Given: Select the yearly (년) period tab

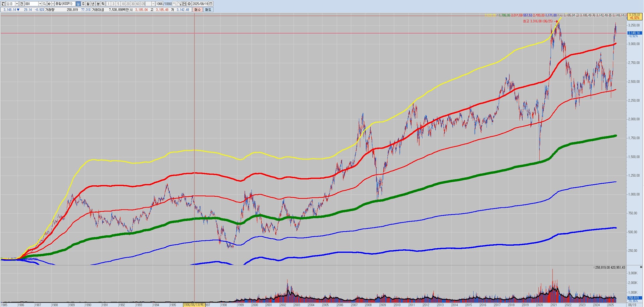Looking at the screenshot, I should coord(93,4).
